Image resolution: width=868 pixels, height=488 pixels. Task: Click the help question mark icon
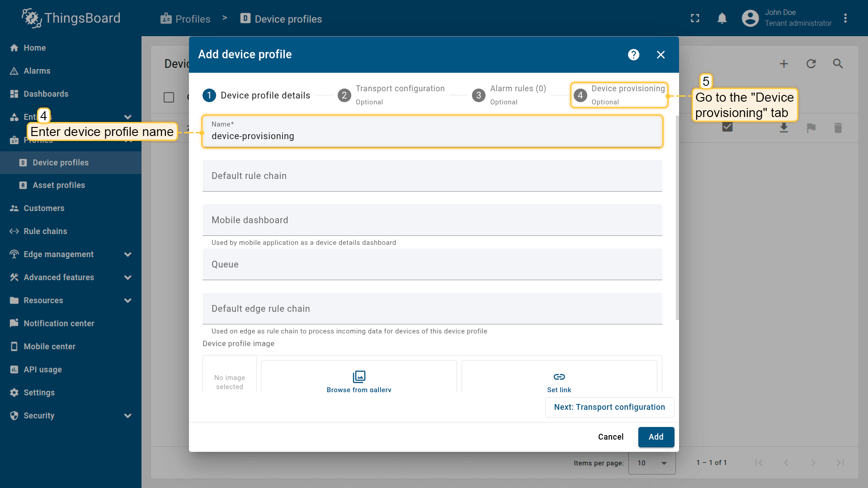click(633, 55)
